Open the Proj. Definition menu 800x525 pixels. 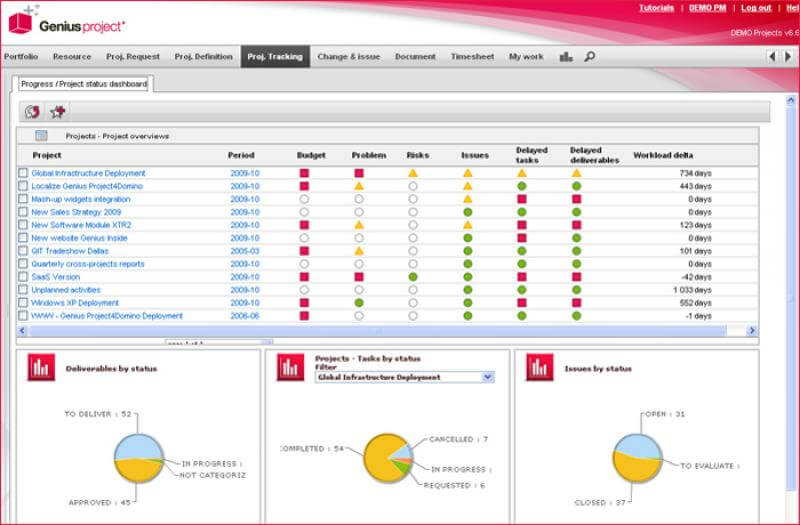[204, 57]
